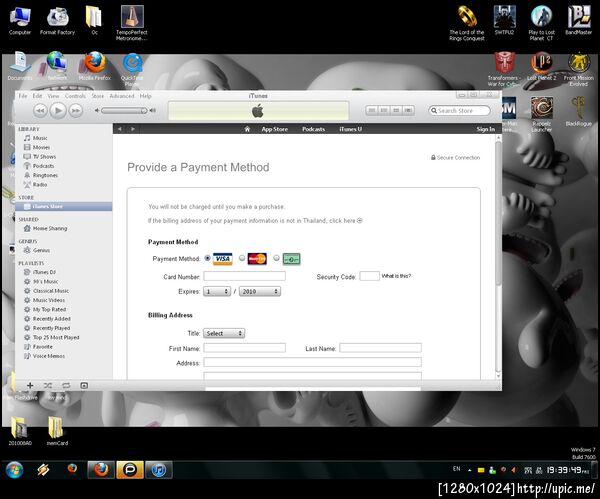Click the store back arrow
Viewport: 600px width, 499px height.
[120, 129]
